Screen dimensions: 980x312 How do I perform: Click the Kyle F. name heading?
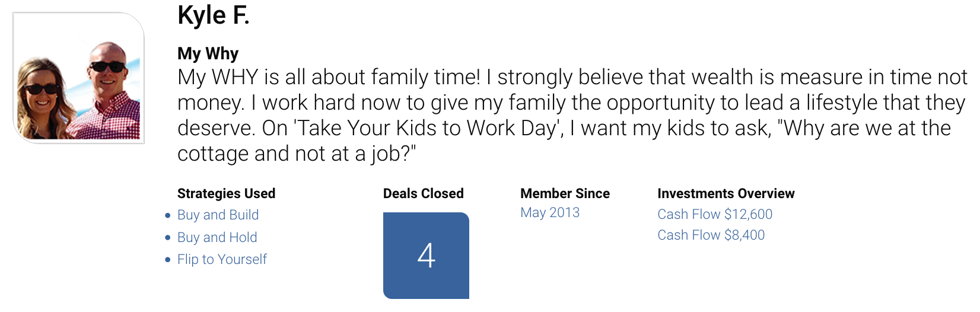pyautogui.click(x=214, y=15)
